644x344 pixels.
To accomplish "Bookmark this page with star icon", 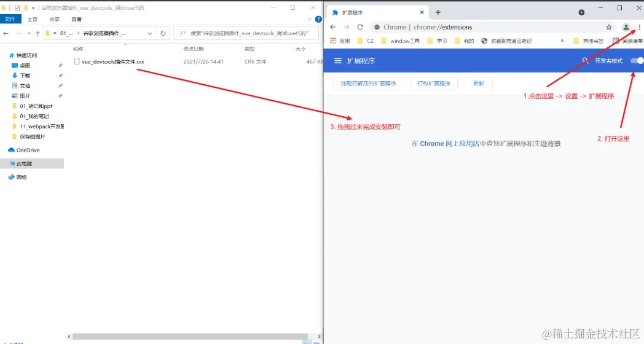I will coord(609,27).
